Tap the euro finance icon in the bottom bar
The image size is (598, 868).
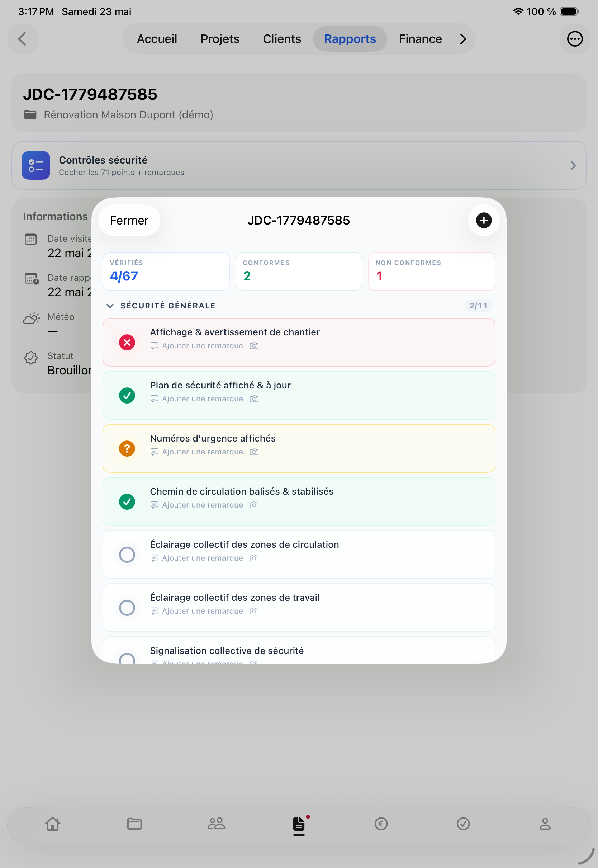pyautogui.click(x=381, y=824)
